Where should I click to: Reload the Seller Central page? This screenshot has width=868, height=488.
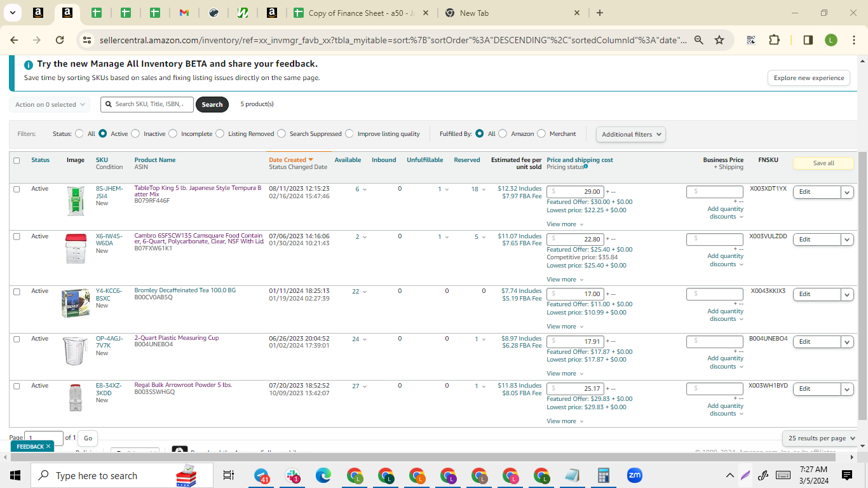[x=60, y=40]
